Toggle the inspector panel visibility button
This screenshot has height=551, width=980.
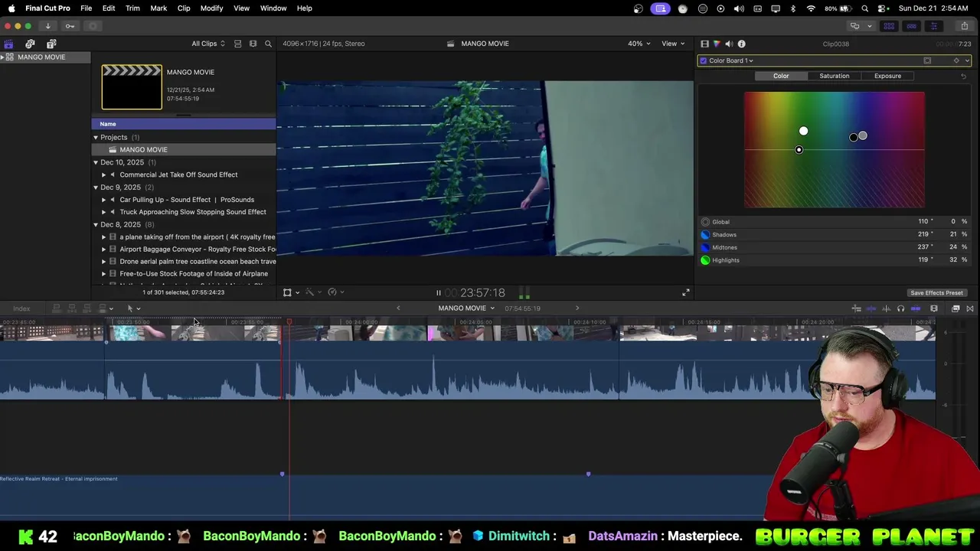tap(933, 26)
